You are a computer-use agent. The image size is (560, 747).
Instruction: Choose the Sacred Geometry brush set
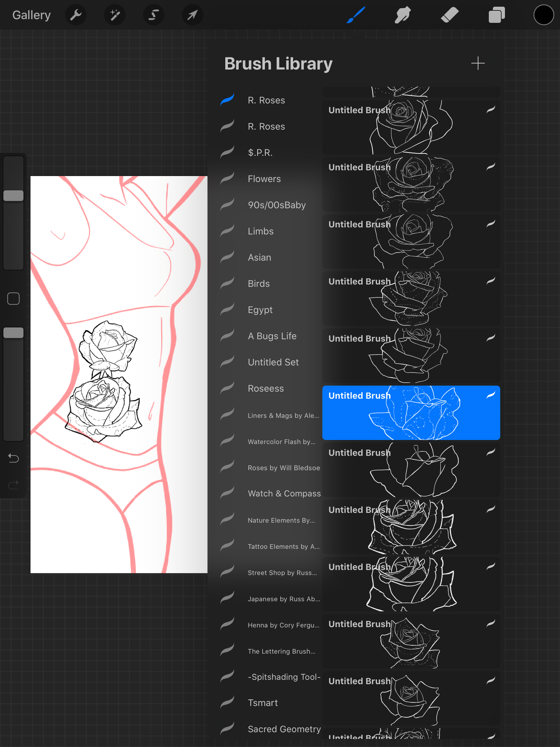(284, 729)
